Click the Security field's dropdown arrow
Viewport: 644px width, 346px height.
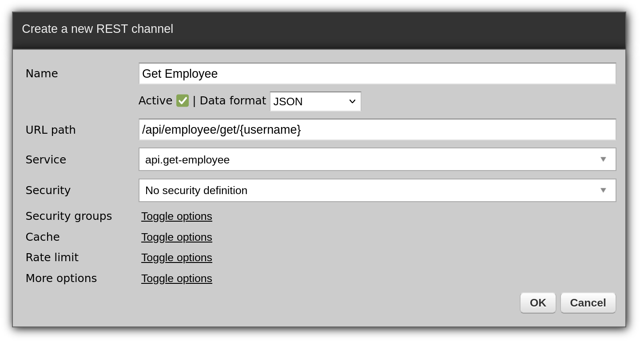603,191
